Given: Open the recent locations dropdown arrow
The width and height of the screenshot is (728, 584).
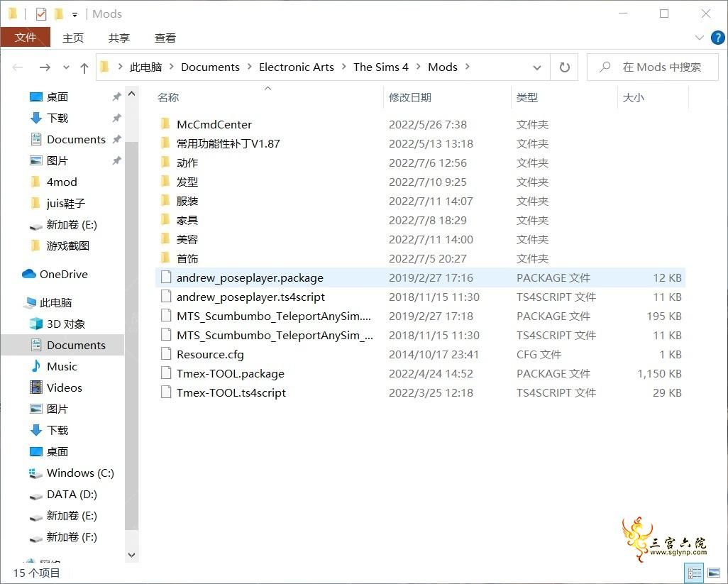Looking at the screenshot, I should point(66,68).
